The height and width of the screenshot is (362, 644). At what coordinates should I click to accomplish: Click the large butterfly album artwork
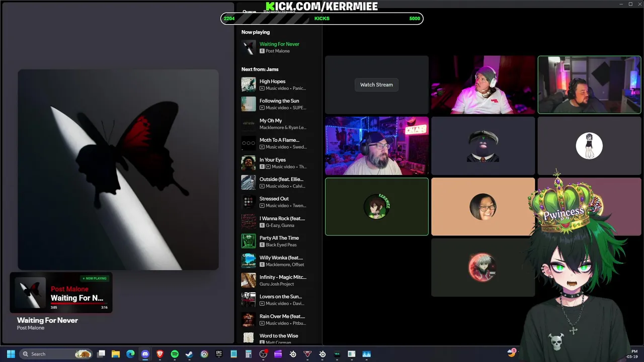118,170
